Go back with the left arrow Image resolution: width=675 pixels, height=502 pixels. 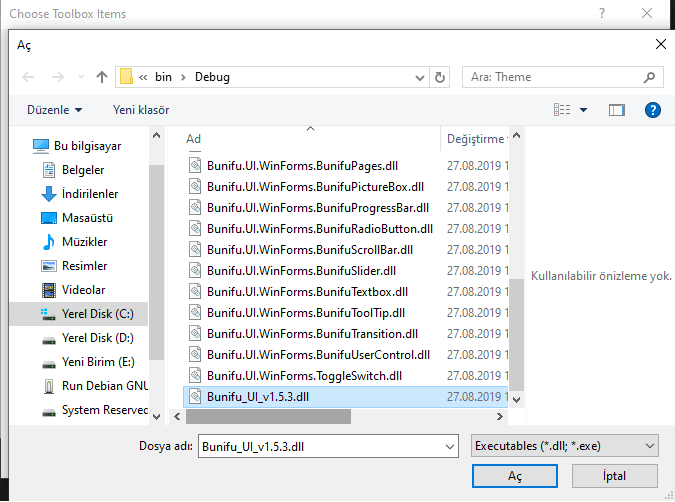pos(28,77)
